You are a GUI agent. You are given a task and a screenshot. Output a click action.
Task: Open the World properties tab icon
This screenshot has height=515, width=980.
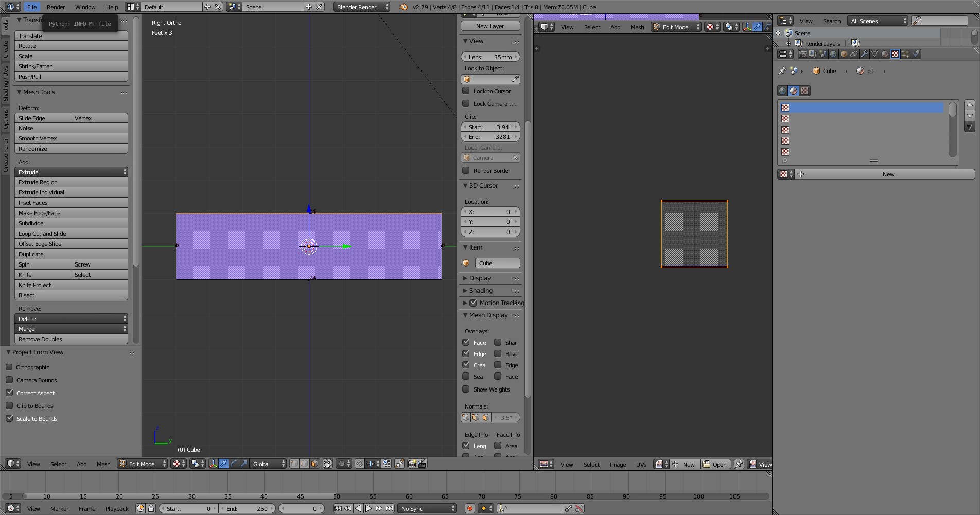pyautogui.click(x=833, y=54)
